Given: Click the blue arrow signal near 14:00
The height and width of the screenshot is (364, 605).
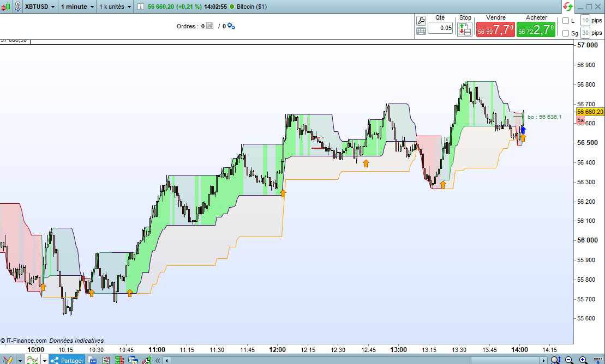Looking at the screenshot, I should click(523, 130).
